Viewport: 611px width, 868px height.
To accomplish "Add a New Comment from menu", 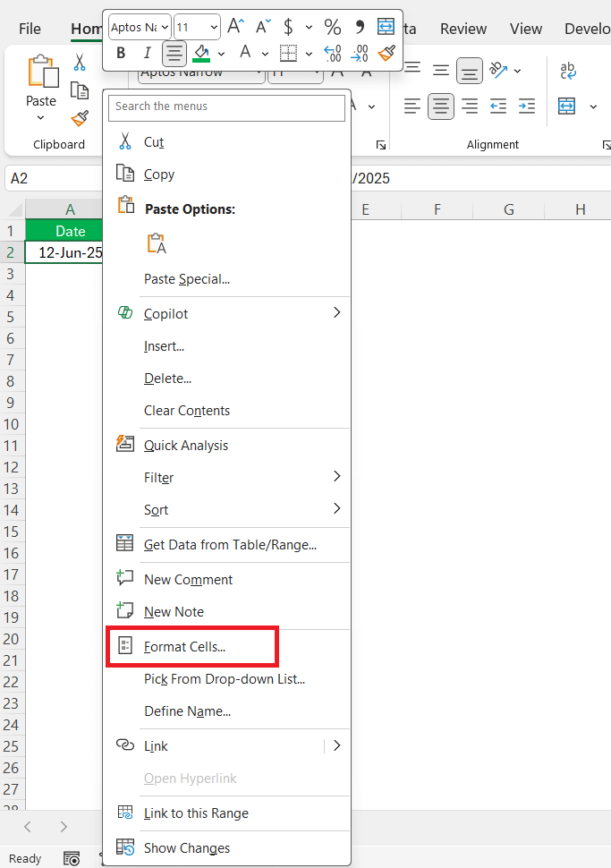I will (227, 579).
